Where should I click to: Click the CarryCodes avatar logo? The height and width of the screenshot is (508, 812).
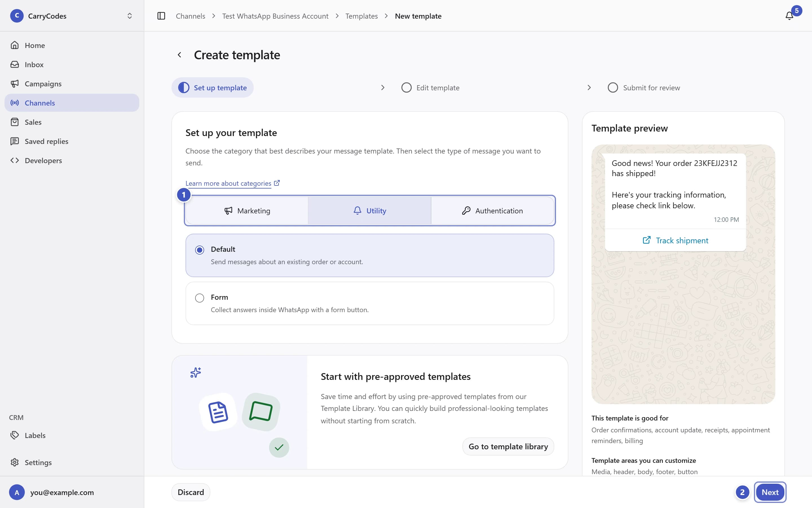click(17, 16)
